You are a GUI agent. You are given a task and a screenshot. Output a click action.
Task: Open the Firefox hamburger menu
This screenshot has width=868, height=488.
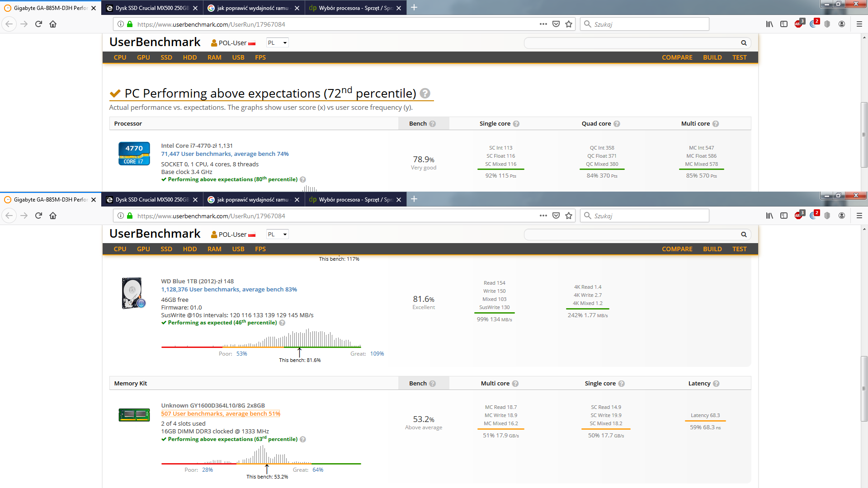(859, 24)
